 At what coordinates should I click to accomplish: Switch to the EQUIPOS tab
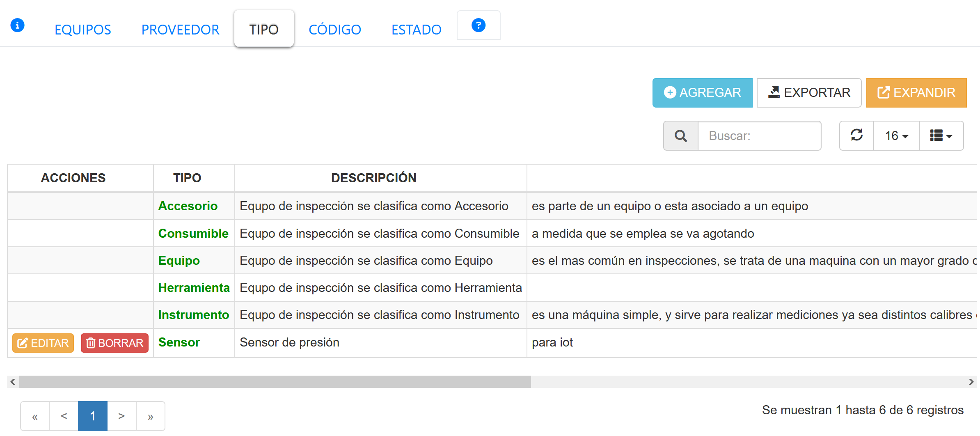pyautogui.click(x=82, y=30)
